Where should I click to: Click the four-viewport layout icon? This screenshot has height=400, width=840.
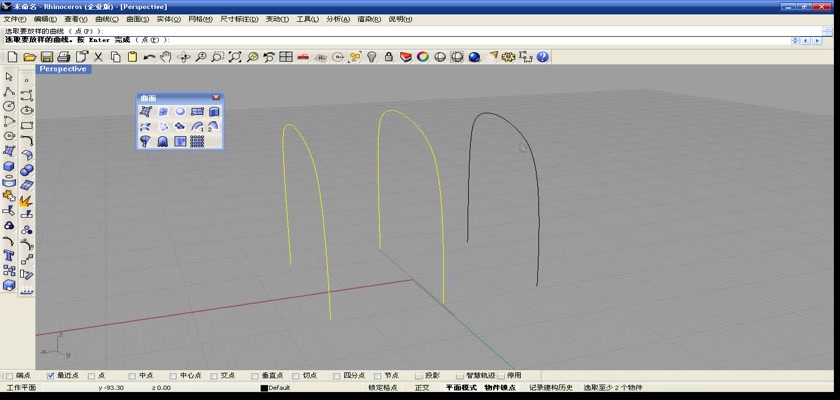coord(286,57)
